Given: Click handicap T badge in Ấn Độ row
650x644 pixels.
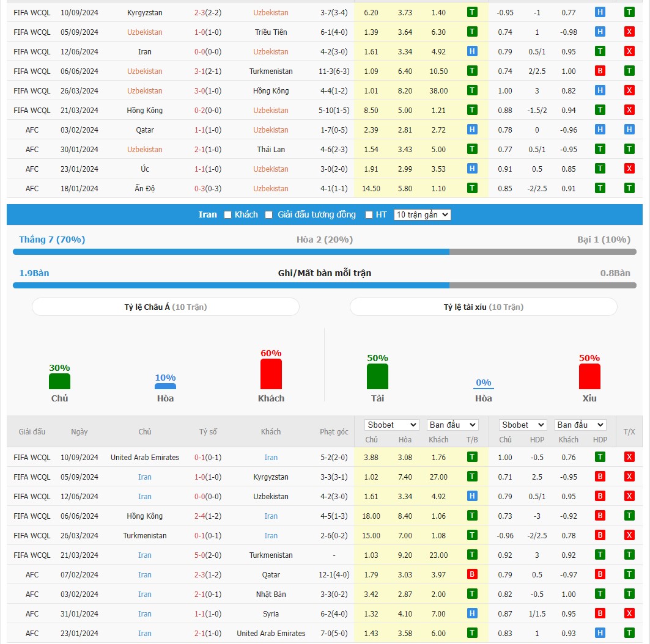Looking at the screenshot, I should tap(600, 188).
